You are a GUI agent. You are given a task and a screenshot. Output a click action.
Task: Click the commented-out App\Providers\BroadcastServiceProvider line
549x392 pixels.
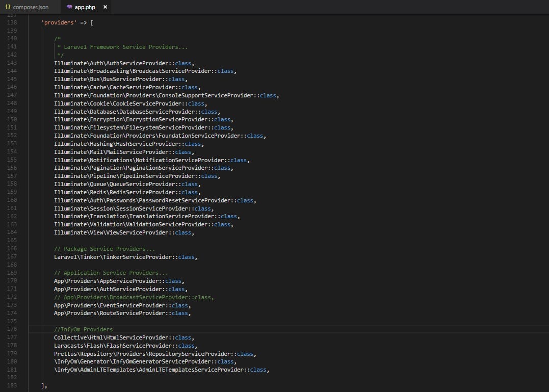pyautogui.click(x=134, y=298)
